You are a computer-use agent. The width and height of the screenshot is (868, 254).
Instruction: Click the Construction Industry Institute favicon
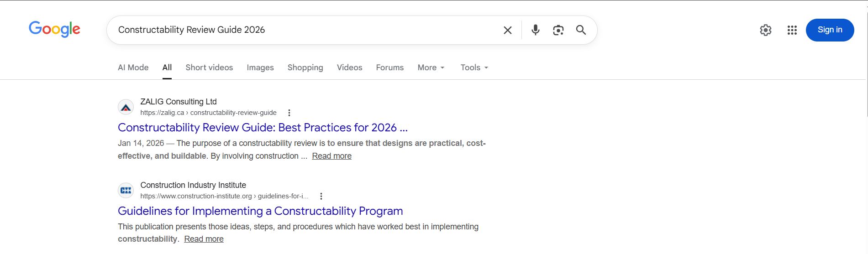(x=126, y=191)
